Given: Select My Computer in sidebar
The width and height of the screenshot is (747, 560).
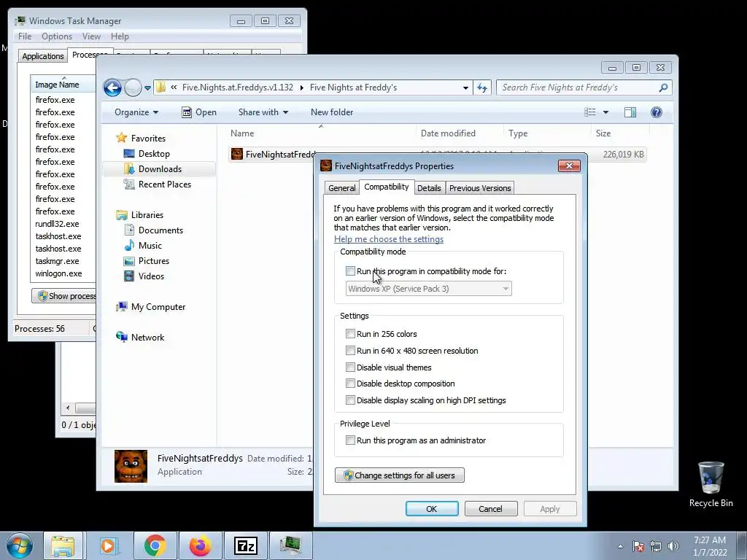Looking at the screenshot, I should coord(158,307).
